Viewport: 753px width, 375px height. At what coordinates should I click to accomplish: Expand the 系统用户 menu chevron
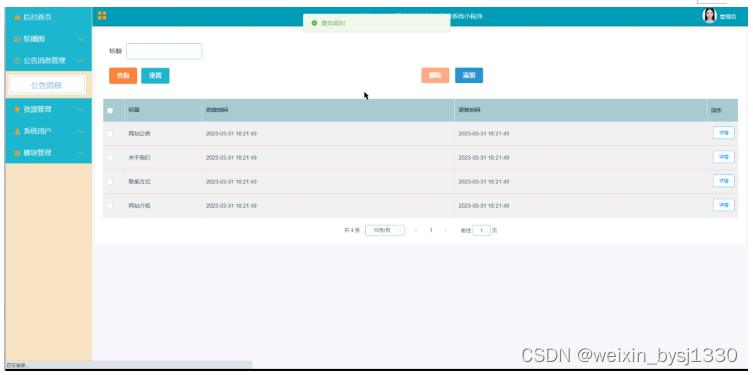click(x=81, y=131)
